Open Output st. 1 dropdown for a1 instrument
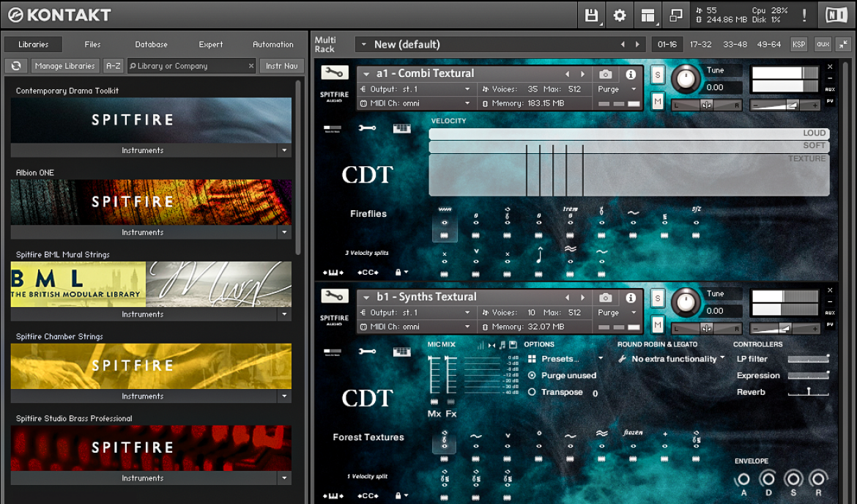Viewport: 857px width, 504px height. point(467,89)
